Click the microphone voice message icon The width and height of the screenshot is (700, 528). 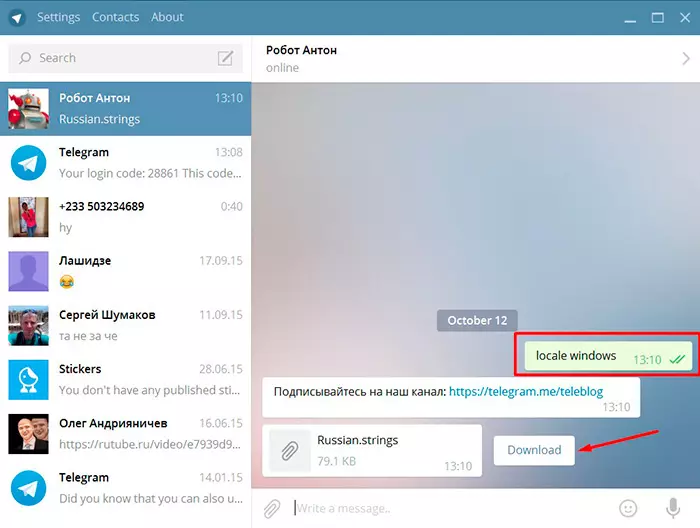tap(673, 508)
